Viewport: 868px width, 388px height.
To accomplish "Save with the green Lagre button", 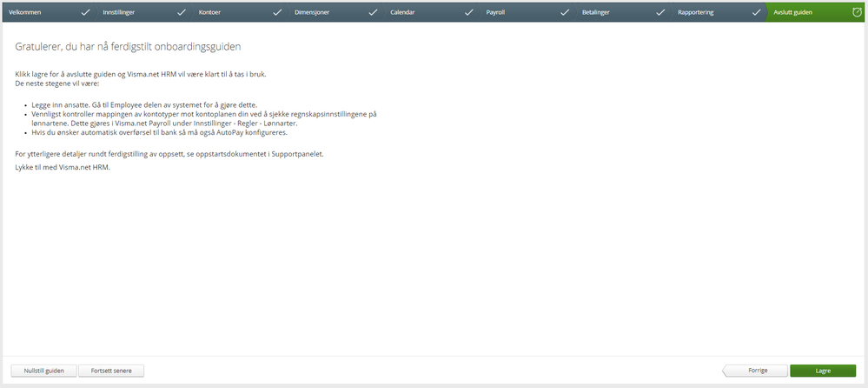I will (823, 371).
